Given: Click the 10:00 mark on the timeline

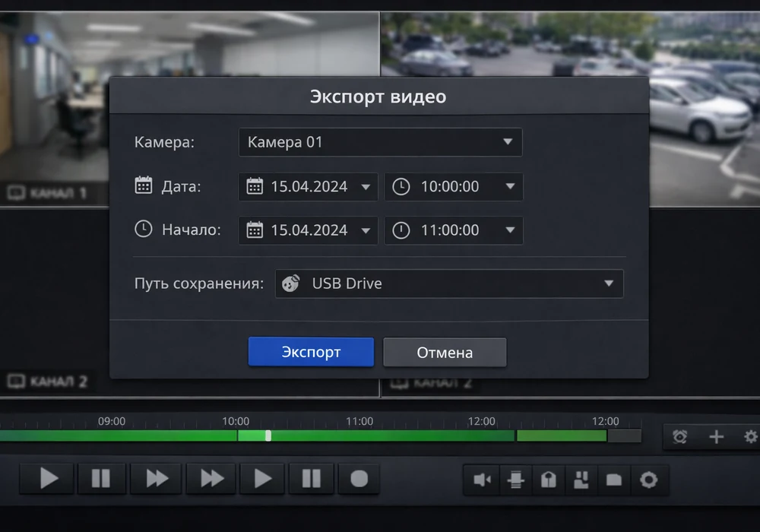Looking at the screenshot, I should [236, 422].
